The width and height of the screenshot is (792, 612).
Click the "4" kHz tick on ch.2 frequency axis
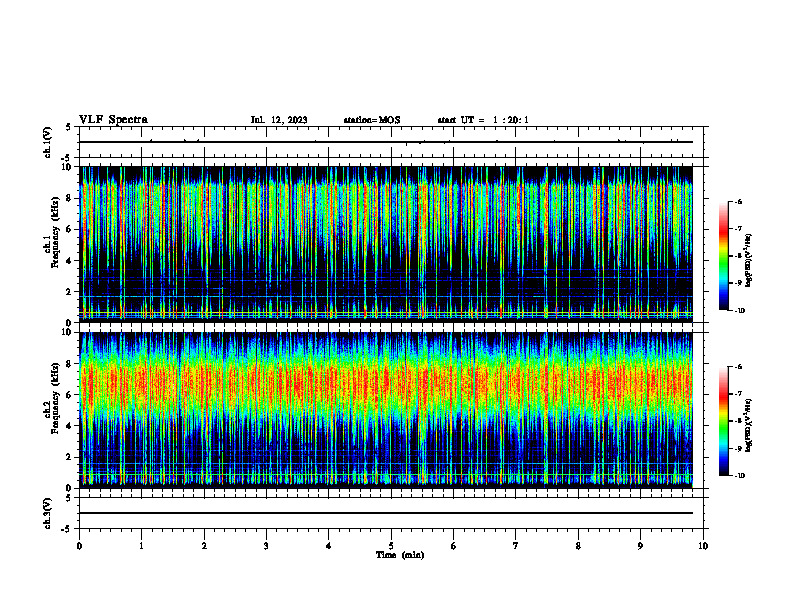click(70, 426)
